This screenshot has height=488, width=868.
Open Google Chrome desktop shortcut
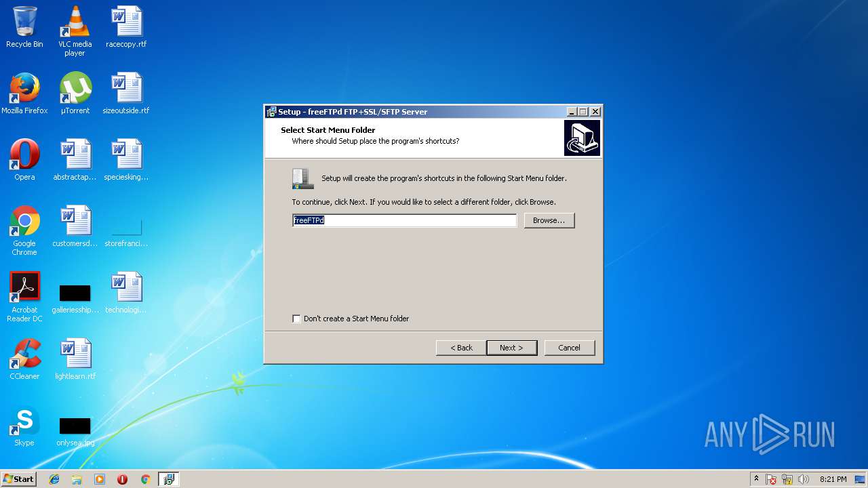pos(24,230)
